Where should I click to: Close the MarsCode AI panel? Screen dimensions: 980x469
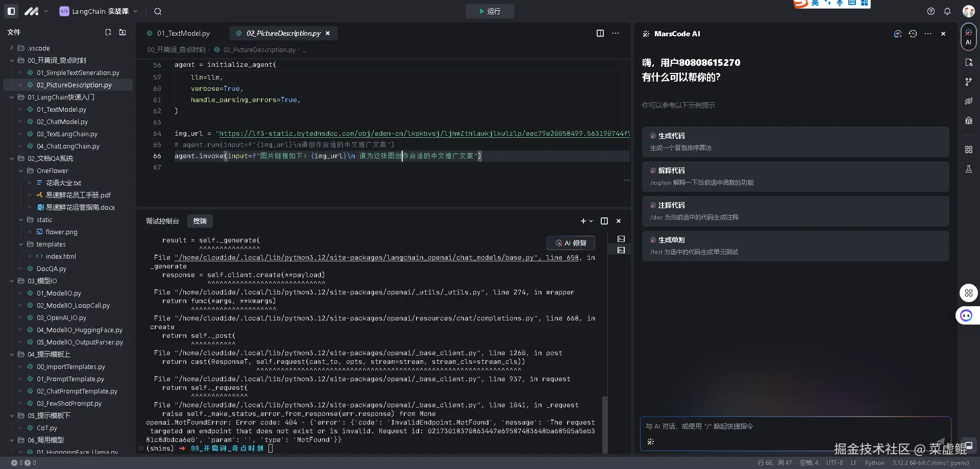[943, 34]
